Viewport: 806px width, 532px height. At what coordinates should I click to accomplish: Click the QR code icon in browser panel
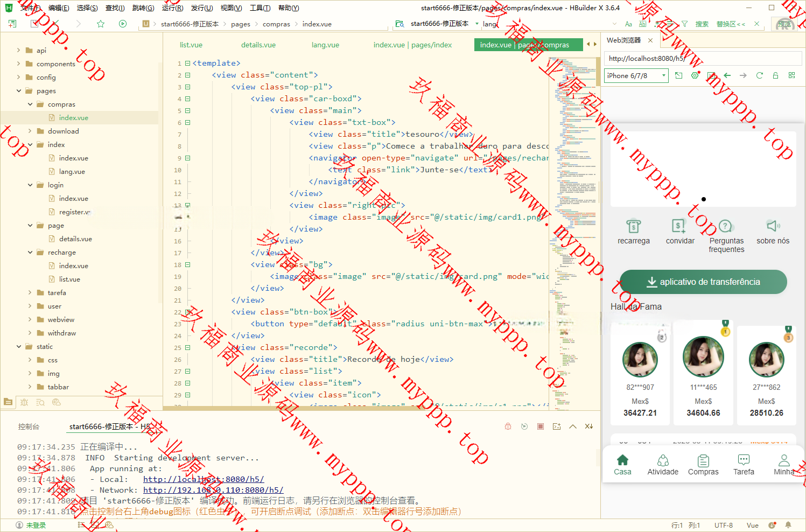point(791,75)
